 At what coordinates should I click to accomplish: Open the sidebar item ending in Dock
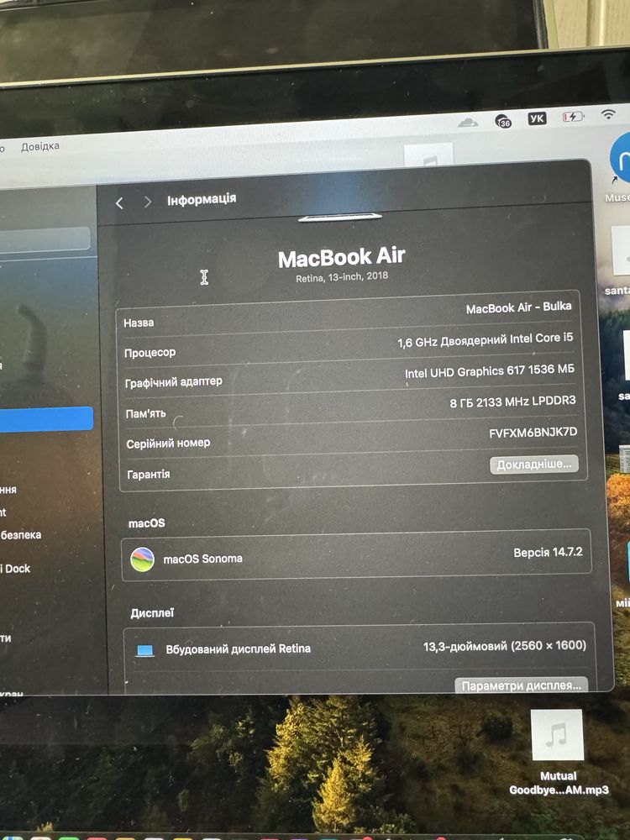[15, 569]
